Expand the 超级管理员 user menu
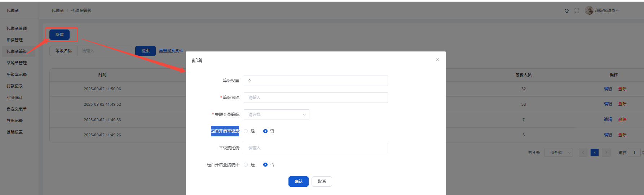The width and height of the screenshot is (644, 195). [606, 10]
